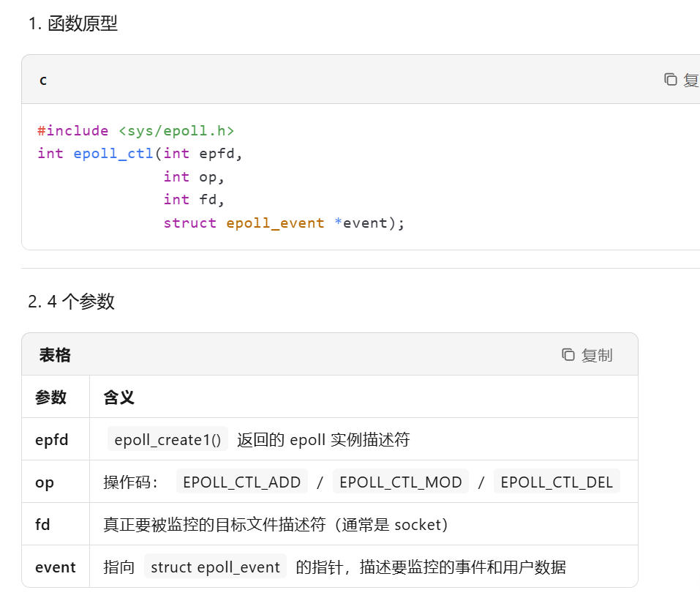Click the '含义' column header
Image resolution: width=700 pixels, height=601 pixels.
[118, 397]
